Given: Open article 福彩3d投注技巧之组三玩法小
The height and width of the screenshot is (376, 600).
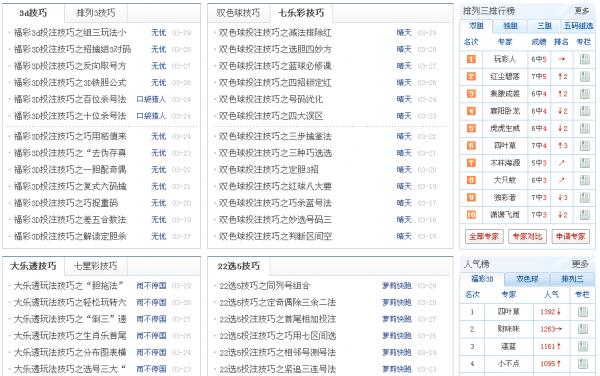Looking at the screenshot, I should point(70,33).
